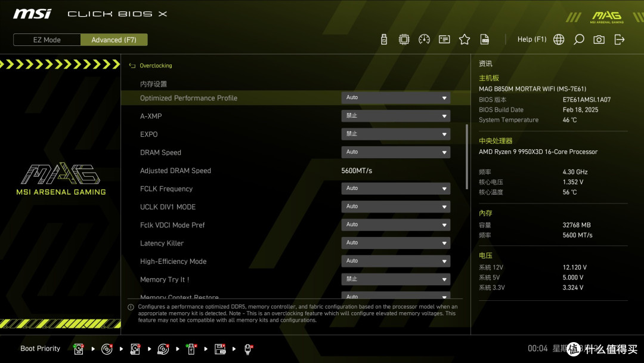Click the 1.352 V core voltage value
This screenshot has width=644, height=363.
click(x=573, y=181)
